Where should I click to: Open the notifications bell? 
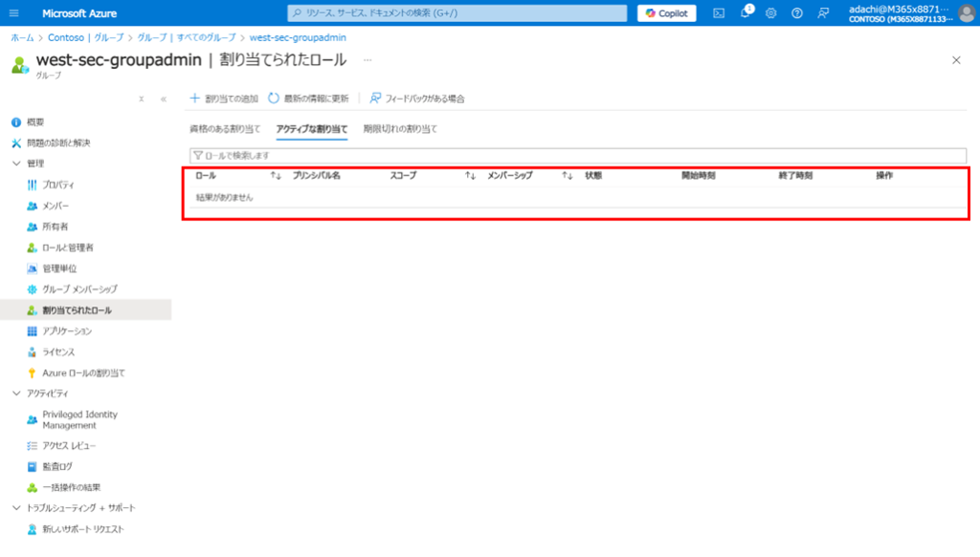click(745, 13)
